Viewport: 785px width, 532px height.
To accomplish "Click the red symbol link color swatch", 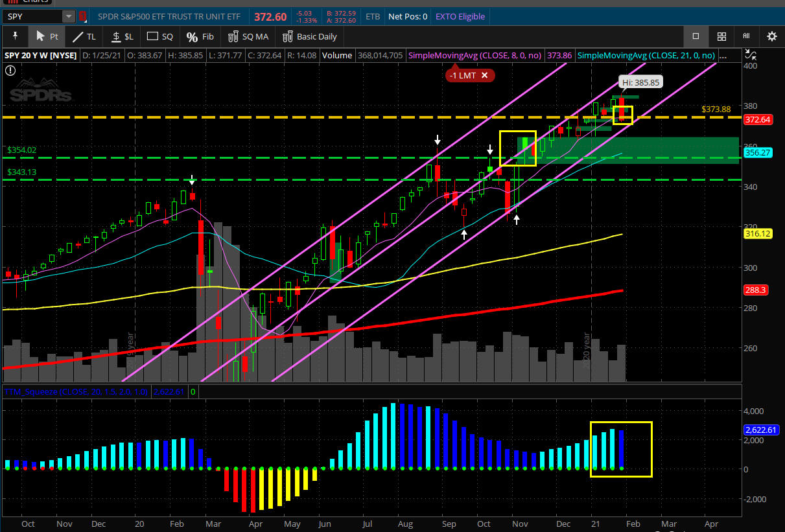I will 83,16.
